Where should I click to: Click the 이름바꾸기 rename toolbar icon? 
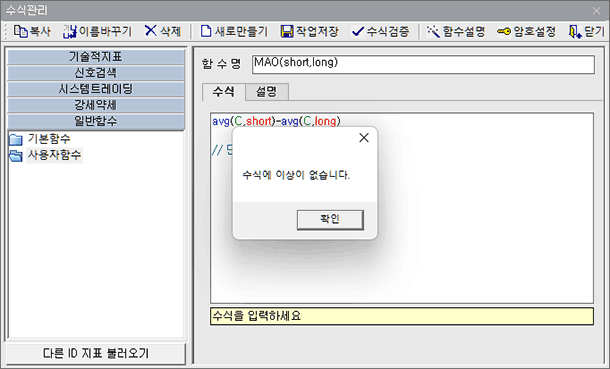click(70, 31)
